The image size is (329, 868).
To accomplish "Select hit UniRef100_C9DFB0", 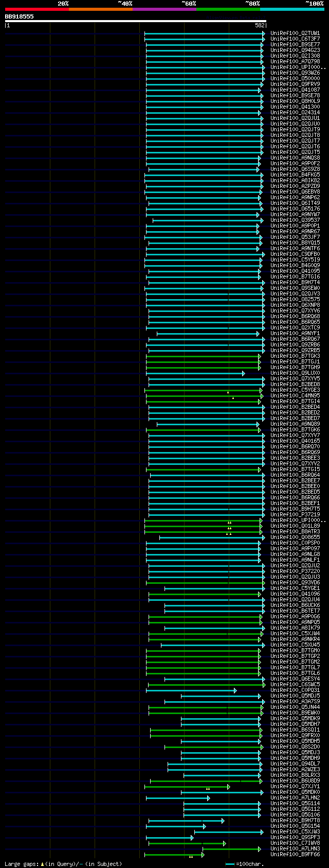I will coord(295,254).
